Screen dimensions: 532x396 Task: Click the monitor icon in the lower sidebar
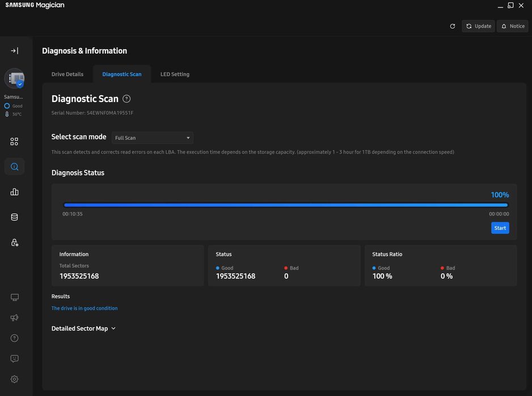click(14, 297)
